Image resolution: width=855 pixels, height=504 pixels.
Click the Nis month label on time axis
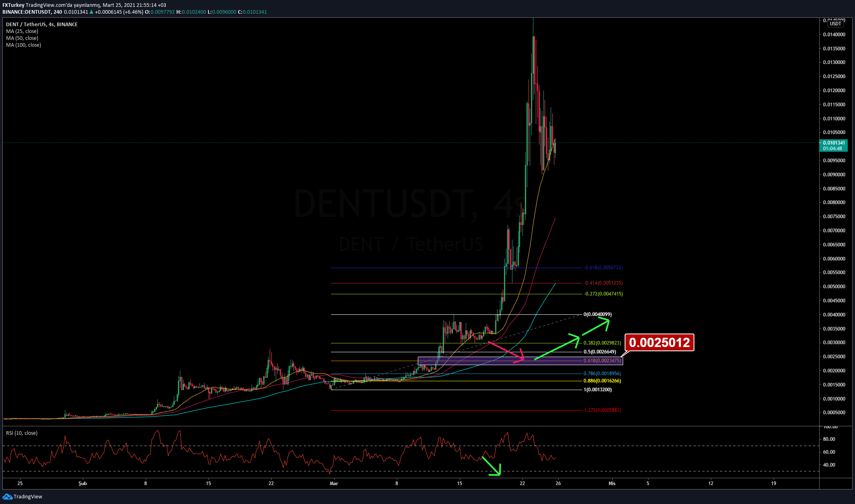(612, 483)
